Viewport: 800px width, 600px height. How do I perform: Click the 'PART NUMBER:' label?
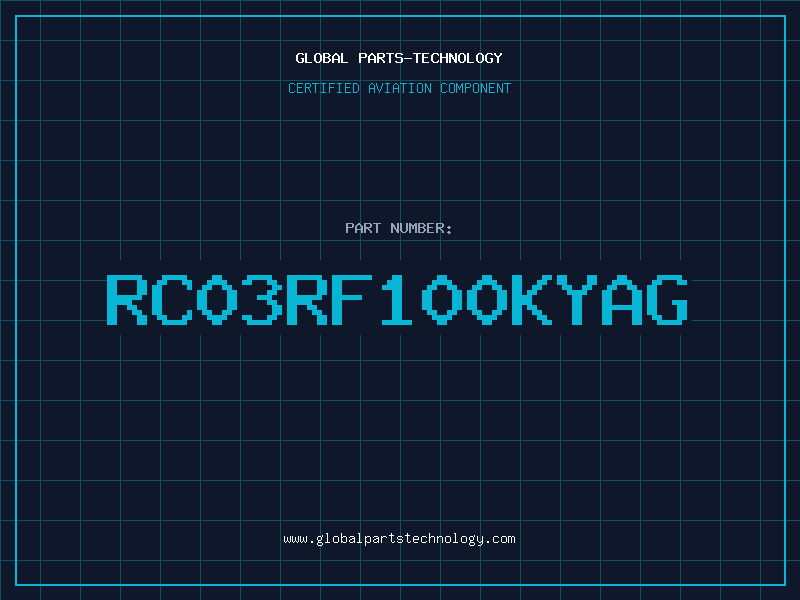tap(399, 228)
